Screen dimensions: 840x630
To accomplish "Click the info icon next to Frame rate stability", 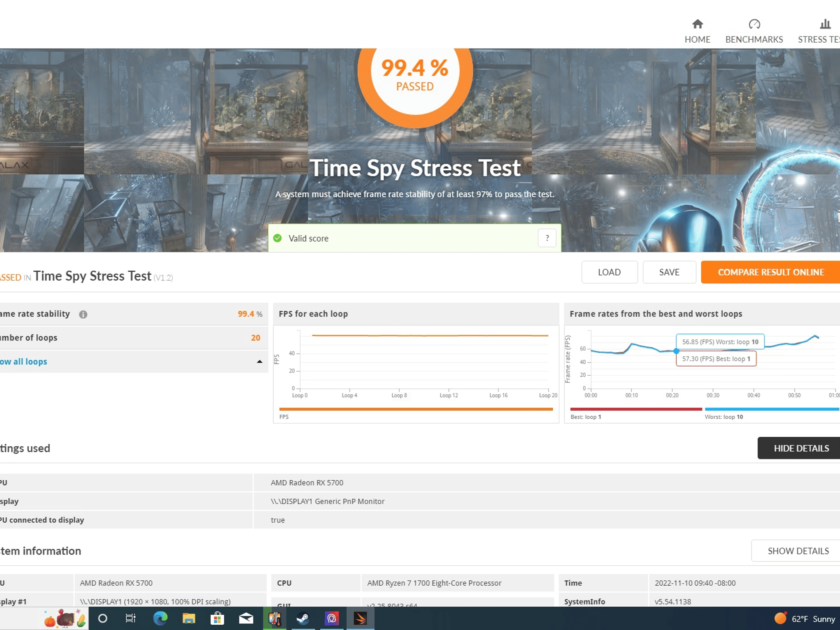I will (x=84, y=314).
